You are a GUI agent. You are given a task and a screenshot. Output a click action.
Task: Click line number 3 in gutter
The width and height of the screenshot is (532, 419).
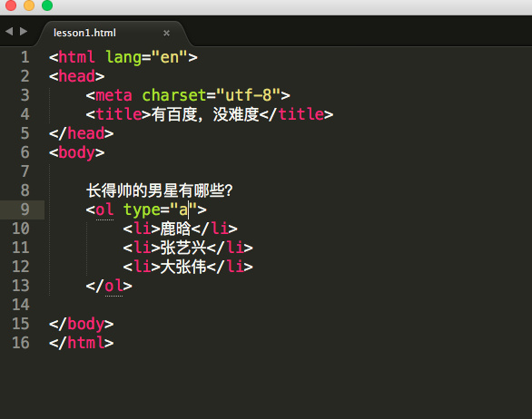pos(25,95)
